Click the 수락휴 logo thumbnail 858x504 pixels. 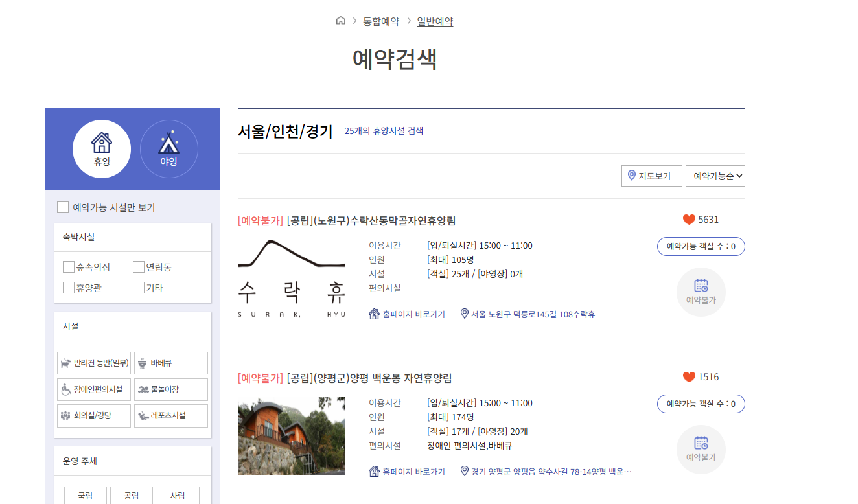[x=292, y=279]
